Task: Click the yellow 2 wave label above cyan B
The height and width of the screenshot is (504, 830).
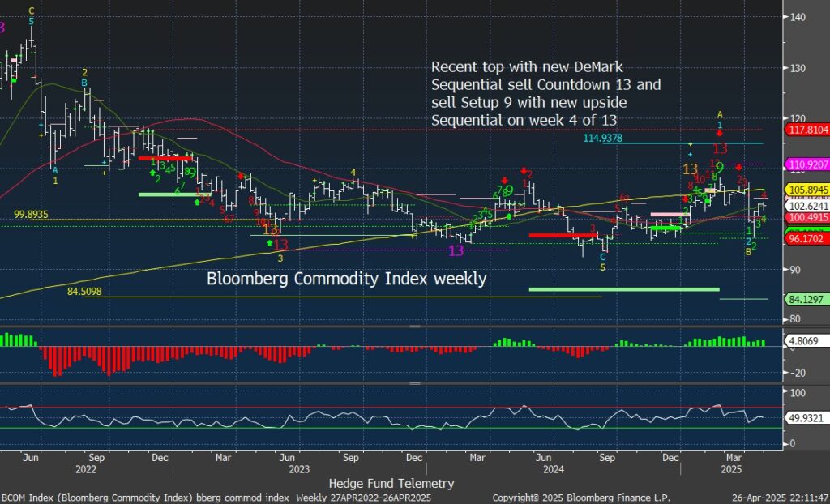Action: tap(84, 73)
